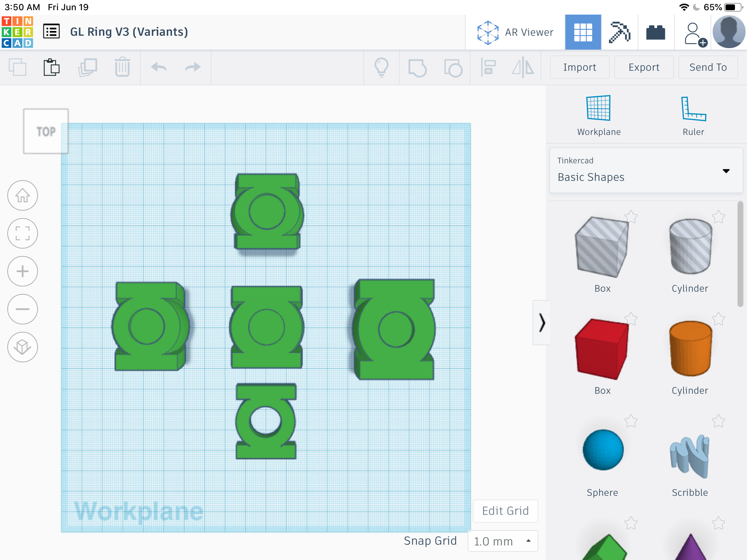
Task: Switch to 3D design grid view
Action: (583, 32)
